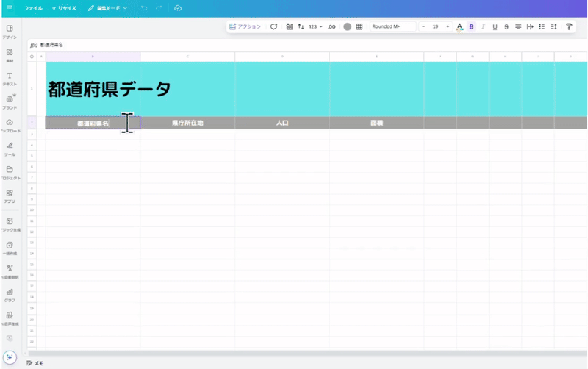Toggle bold formatting on
The image size is (588, 369).
[x=471, y=26]
